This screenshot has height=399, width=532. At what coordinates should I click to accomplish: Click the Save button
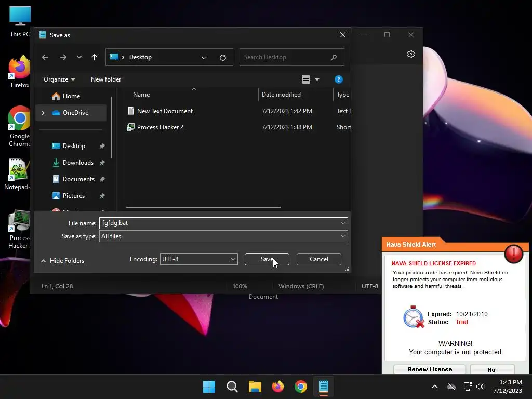point(267,259)
